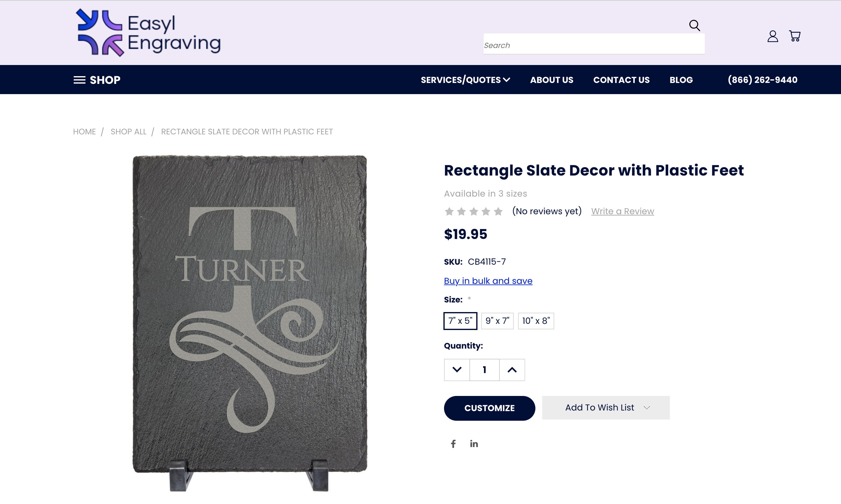This screenshot has height=504, width=841.
Task: Open the Write a Review link
Action: 622,211
